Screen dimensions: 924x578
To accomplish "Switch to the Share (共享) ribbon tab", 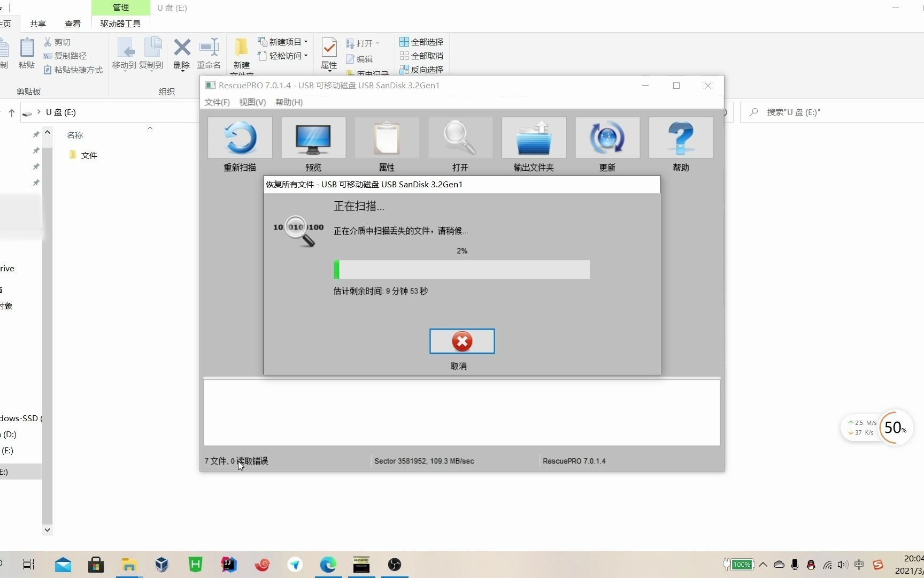I will [38, 24].
